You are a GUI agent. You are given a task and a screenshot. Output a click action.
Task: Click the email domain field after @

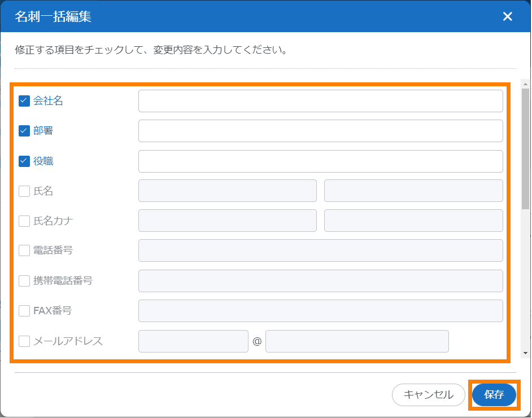pos(357,341)
